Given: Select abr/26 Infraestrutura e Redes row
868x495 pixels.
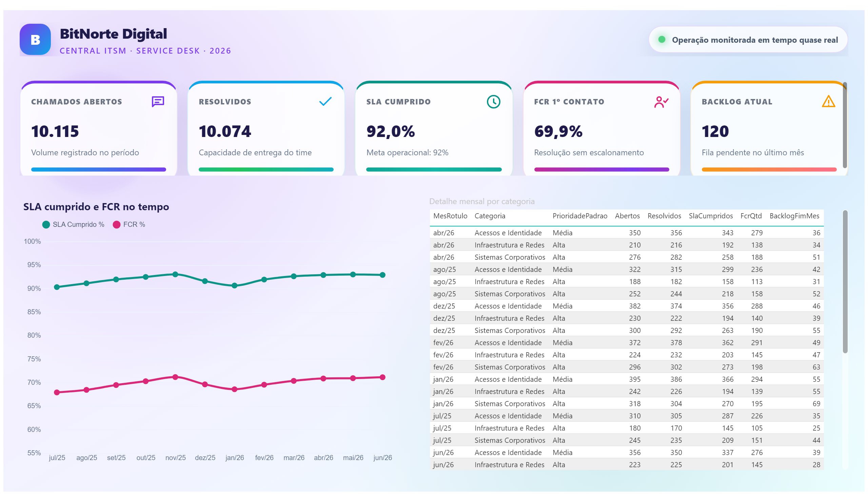Looking at the screenshot, I should [626, 245].
